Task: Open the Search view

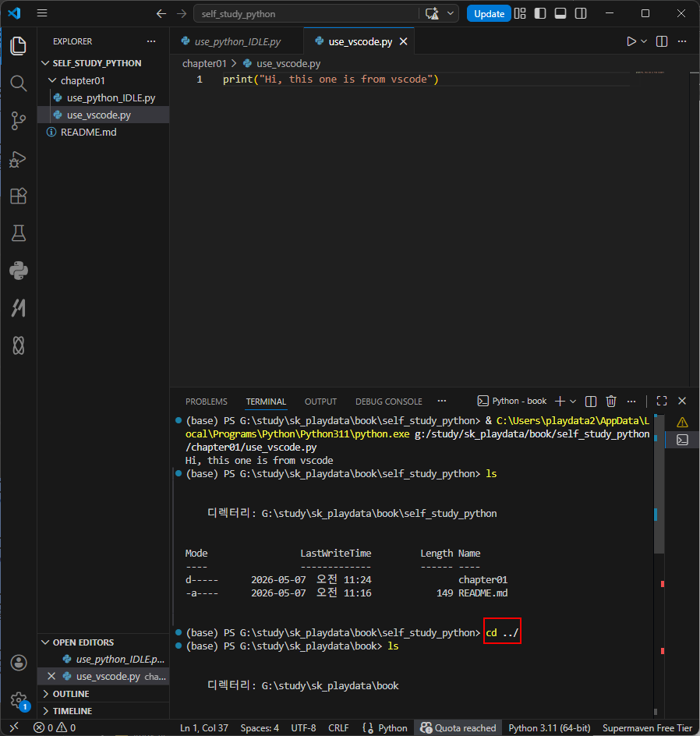Action: [x=18, y=83]
